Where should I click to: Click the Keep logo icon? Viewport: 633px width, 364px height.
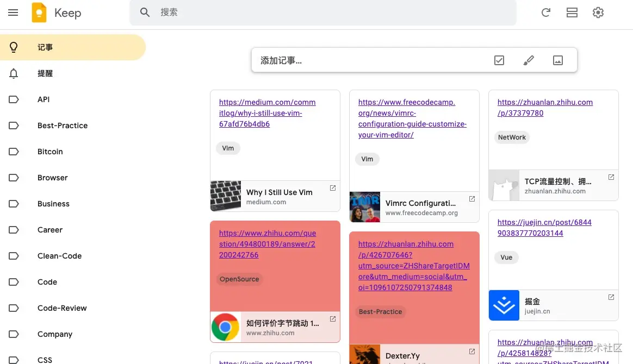(x=39, y=12)
